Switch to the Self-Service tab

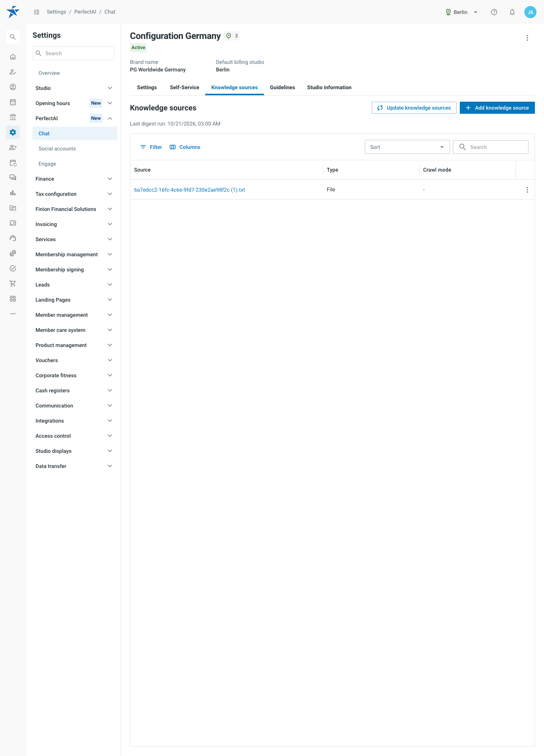[184, 87]
